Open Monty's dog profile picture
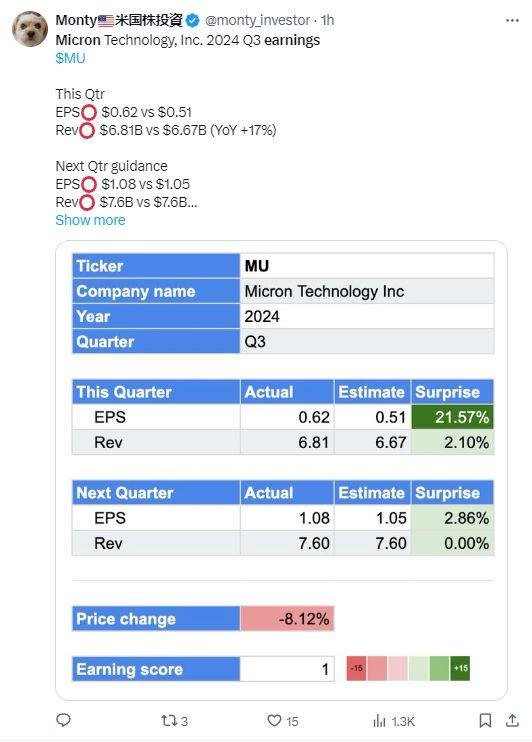532x742 pixels. coord(30,29)
